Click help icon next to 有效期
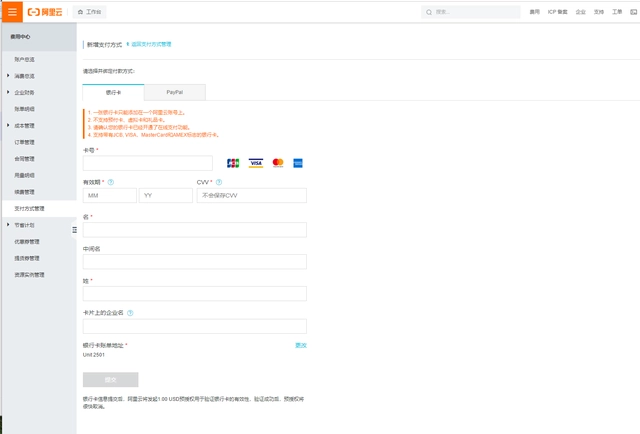Screen dimensions: 640x434 tap(111, 183)
